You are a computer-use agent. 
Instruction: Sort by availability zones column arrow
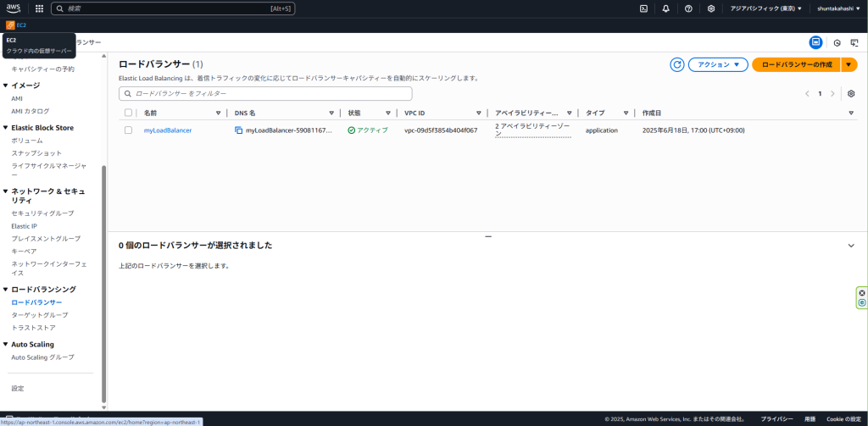pyautogui.click(x=569, y=113)
